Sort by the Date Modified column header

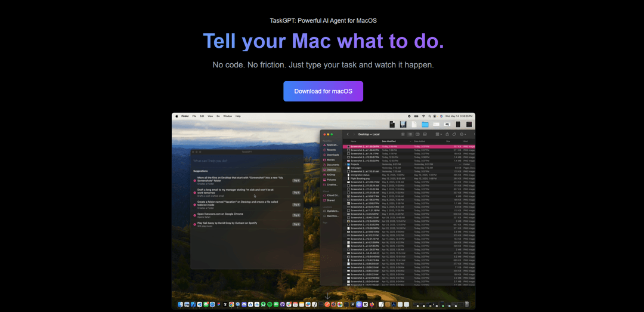[x=389, y=141]
